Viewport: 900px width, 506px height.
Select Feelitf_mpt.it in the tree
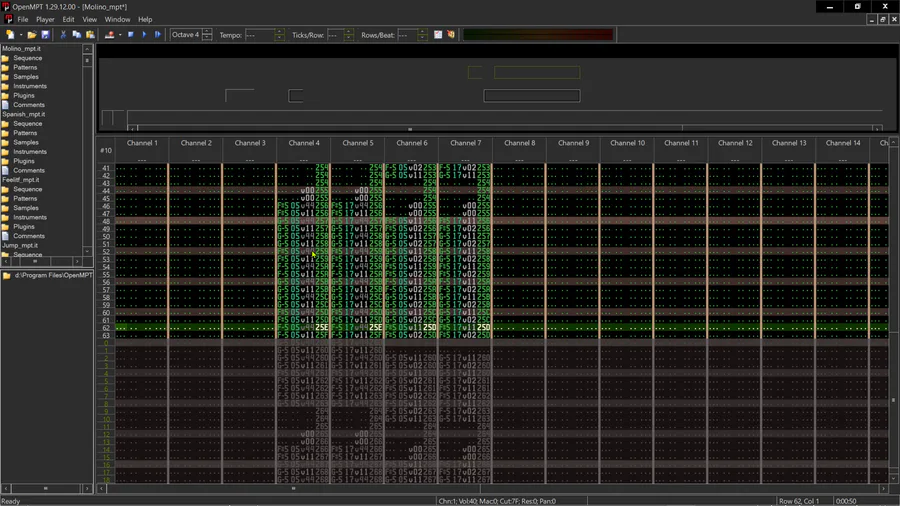tap(21, 180)
